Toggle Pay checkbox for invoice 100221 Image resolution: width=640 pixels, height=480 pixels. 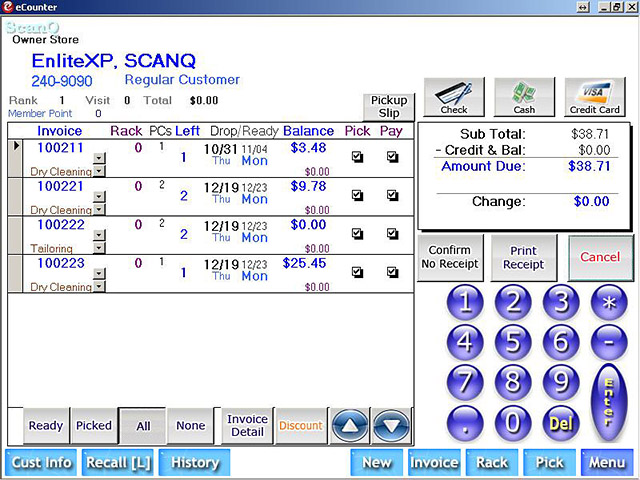click(x=393, y=195)
